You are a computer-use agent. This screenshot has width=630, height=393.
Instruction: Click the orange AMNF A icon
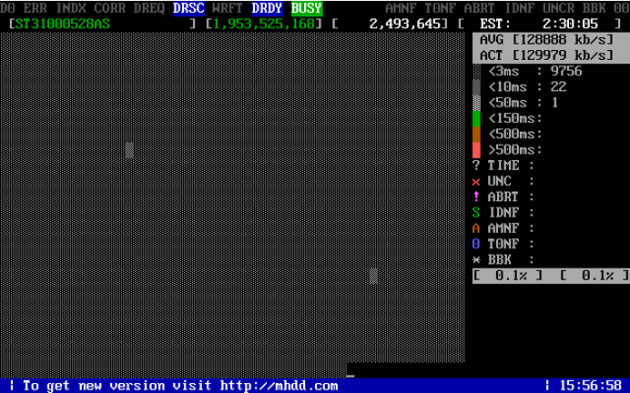pyautogui.click(x=476, y=228)
